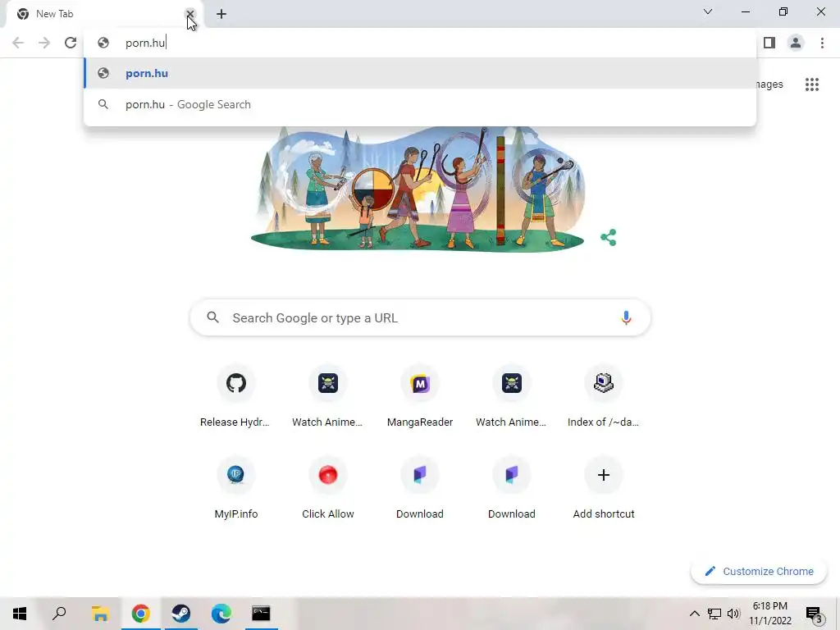840x630 pixels.
Task: Open the Windows Start menu
Action: click(20, 614)
